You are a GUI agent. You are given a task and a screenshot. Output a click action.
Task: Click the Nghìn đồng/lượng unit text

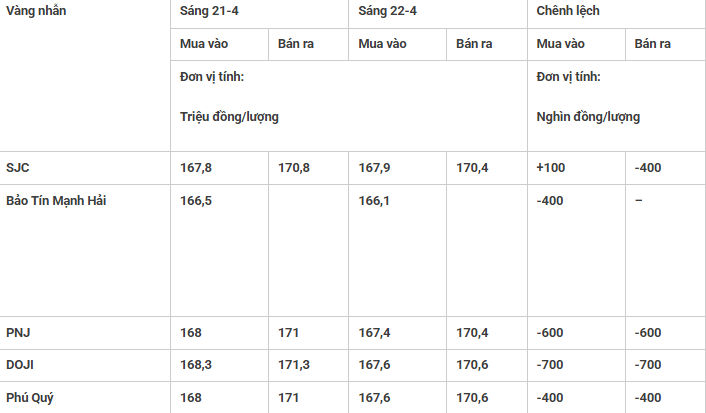pos(588,117)
